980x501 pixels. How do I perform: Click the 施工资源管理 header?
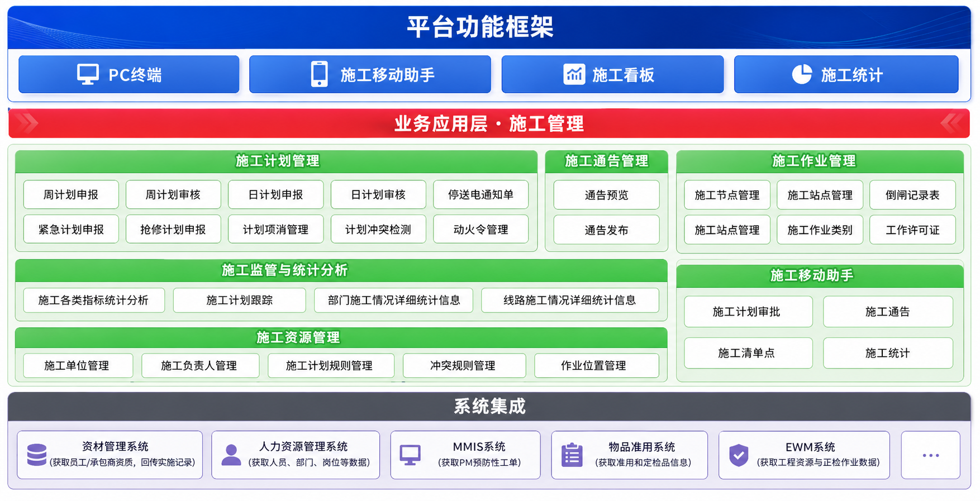[341, 337]
